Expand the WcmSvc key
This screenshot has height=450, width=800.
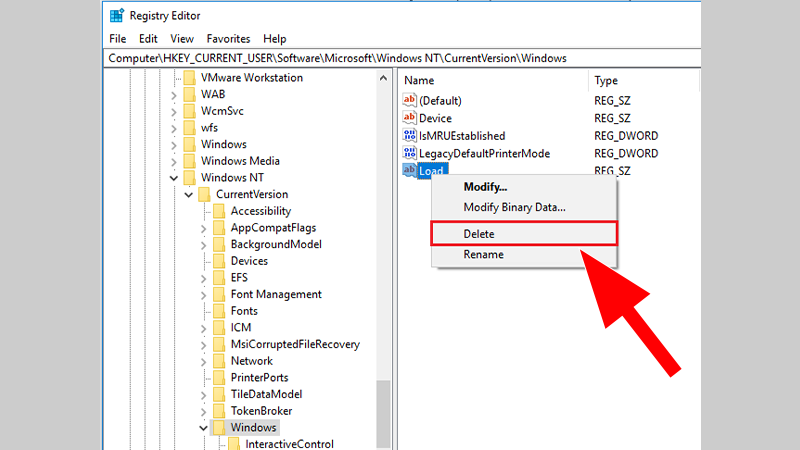[174, 112]
